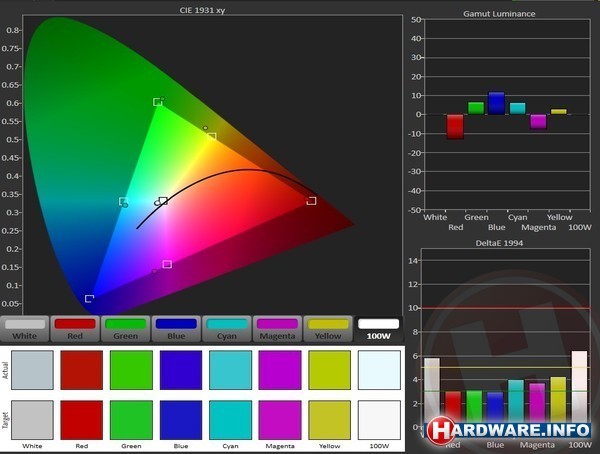Click the Actual Blue swatch

(181, 370)
